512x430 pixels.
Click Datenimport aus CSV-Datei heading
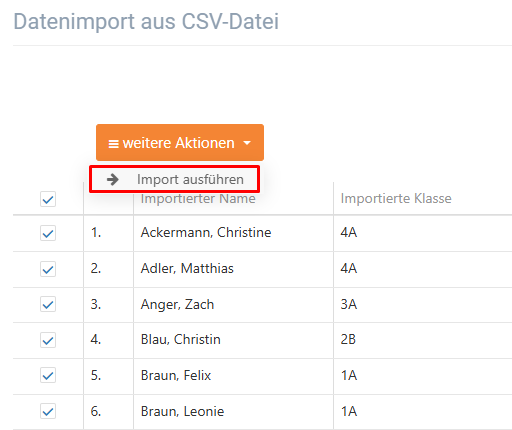coord(146,22)
